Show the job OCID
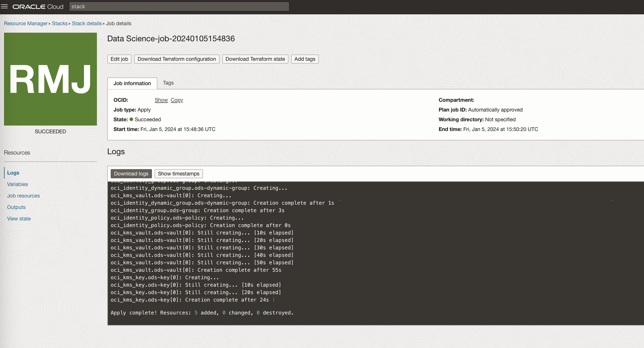644x348 pixels. click(x=161, y=100)
